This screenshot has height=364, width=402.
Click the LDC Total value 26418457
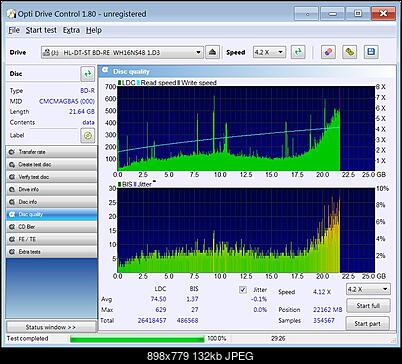coord(152,320)
